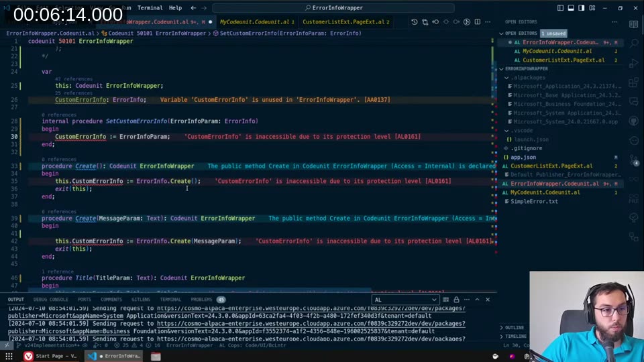The image size is (644, 362).
Task: Open panel more actions ellipsis
Action: coord(467,300)
